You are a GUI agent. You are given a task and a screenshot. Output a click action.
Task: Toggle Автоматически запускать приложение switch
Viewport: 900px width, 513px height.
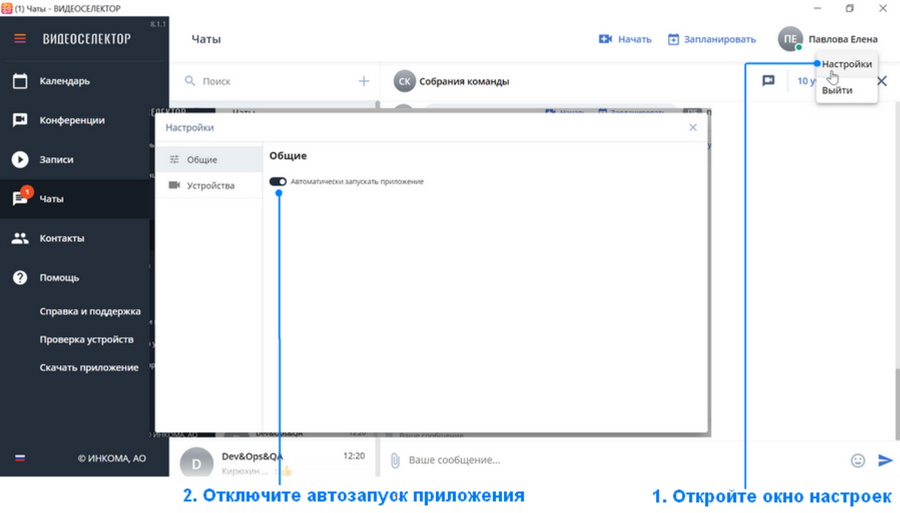pyautogui.click(x=278, y=181)
